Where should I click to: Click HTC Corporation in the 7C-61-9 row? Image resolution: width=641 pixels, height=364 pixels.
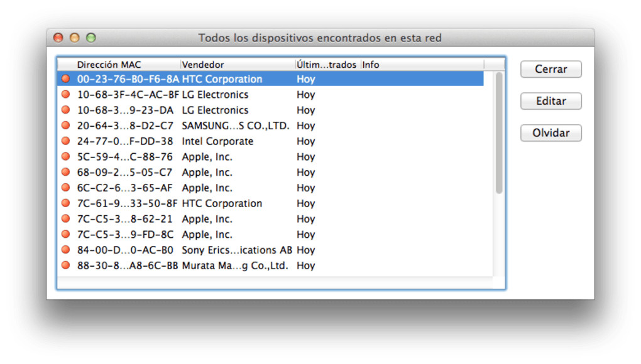(x=222, y=203)
